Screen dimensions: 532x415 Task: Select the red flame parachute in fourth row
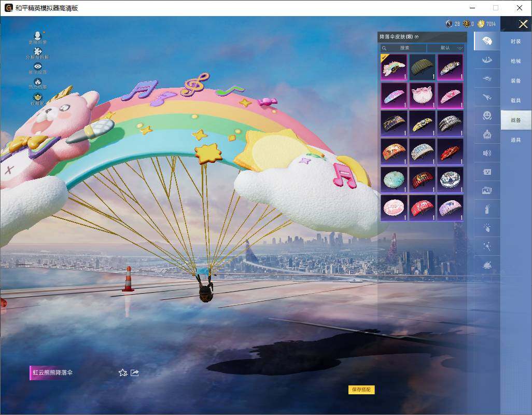(450, 151)
